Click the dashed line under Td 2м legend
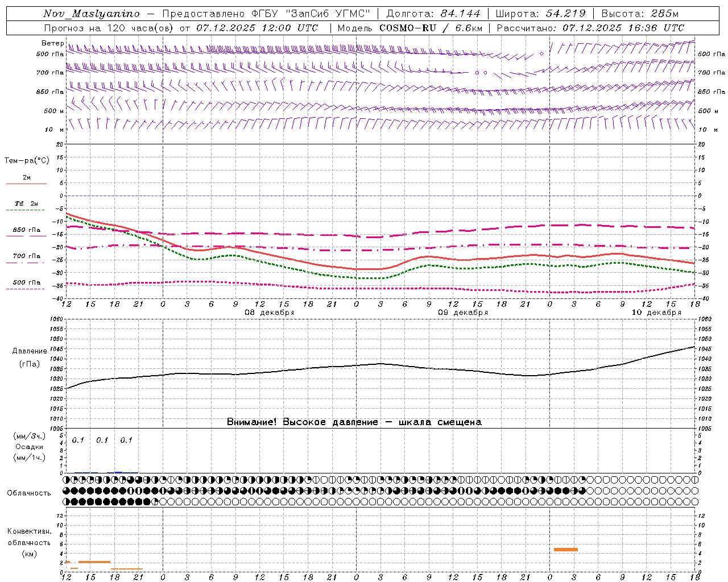Screen dimensions: 728x582 pyautogui.click(x=25, y=210)
